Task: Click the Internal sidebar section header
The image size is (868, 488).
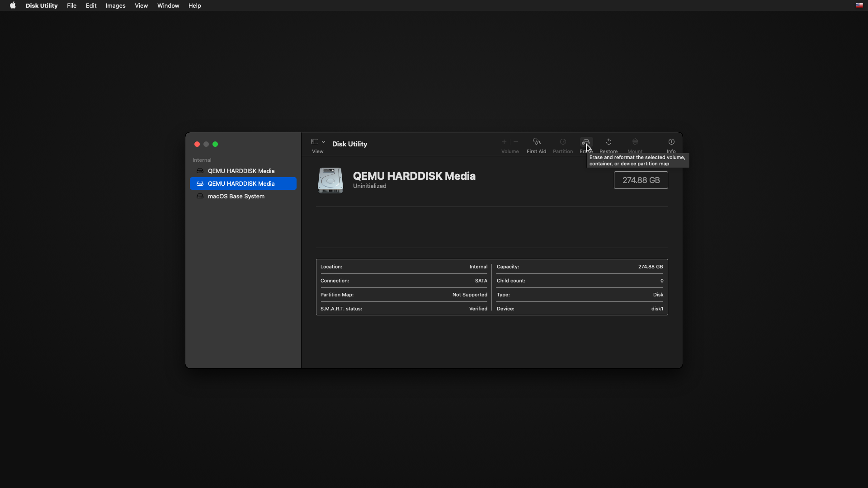Action: point(202,160)
